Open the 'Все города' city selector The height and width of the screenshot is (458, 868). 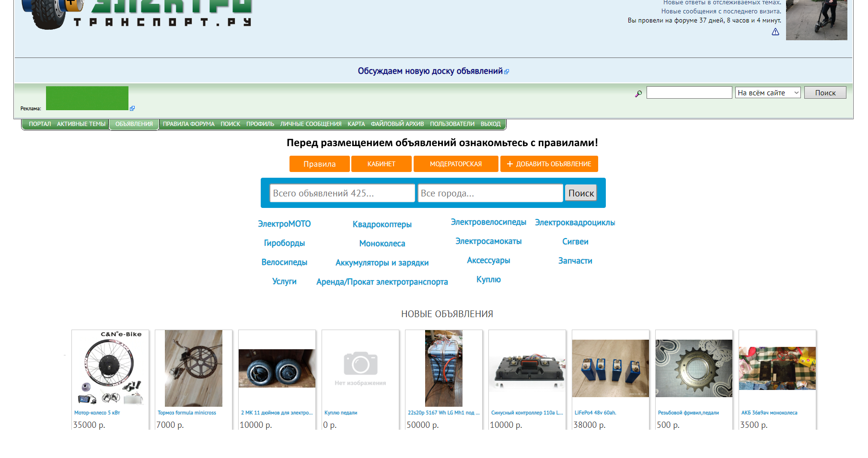coord(490,194)
